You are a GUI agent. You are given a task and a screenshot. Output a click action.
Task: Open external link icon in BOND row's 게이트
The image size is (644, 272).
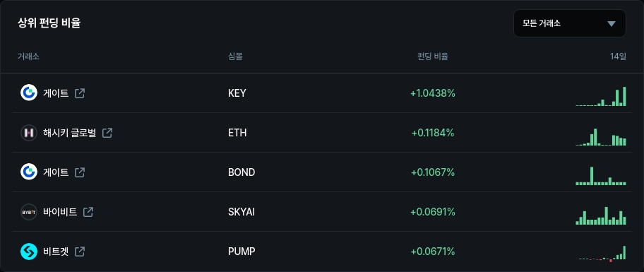point(80,172)
